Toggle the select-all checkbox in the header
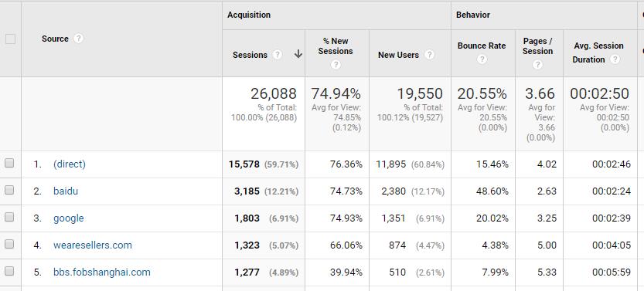Screen dimensions: 644x291 [x=10, y=39]
